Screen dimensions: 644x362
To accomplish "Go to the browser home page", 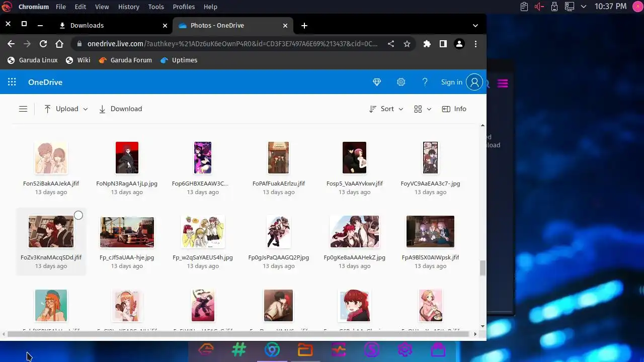I will pos(59,44).
